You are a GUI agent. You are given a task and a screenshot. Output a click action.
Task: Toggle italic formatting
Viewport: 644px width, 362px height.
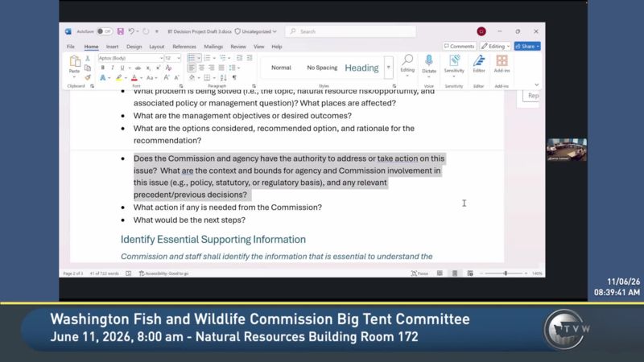click(x=113, y=68)
